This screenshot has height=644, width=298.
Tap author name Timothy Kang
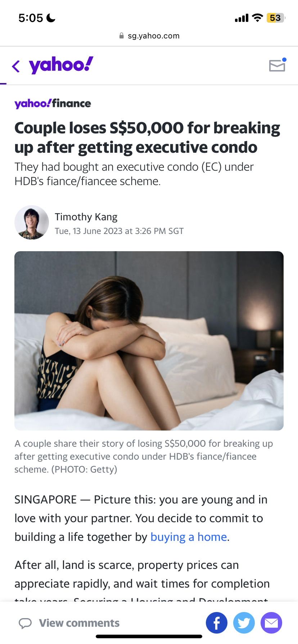click(86, 217)
